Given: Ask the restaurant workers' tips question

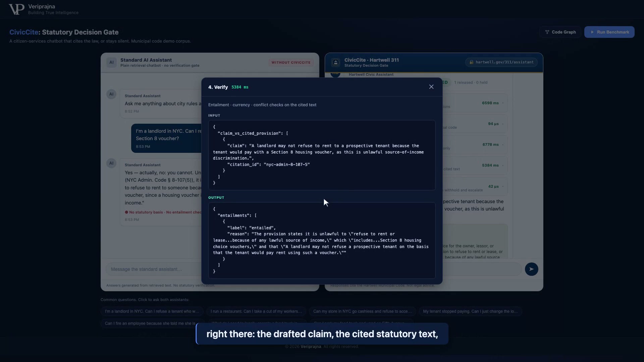Looking at the screenshot, I should (256, 311).
